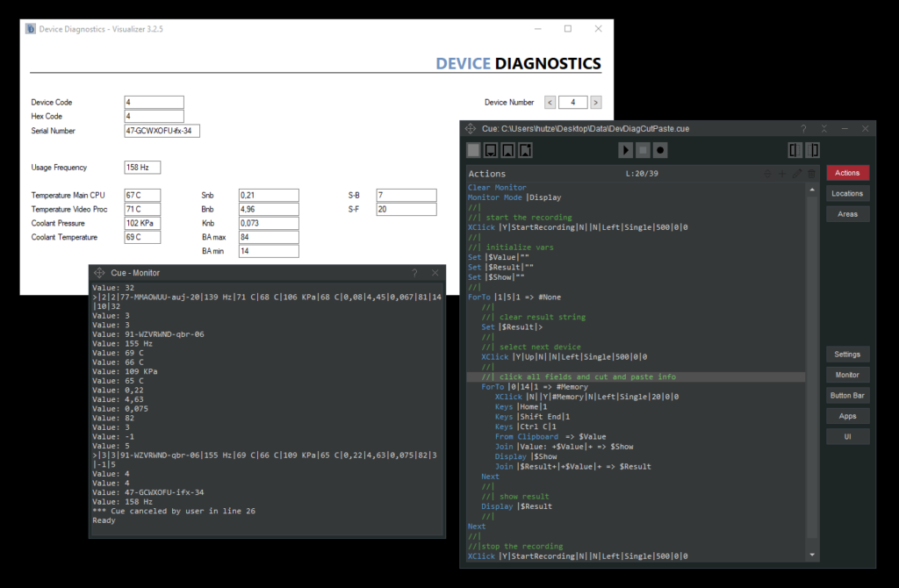The width and height of the screenshot is (899, 588).
Task: Open help question mark in Cue Monitor window
Action: point(414,273)
